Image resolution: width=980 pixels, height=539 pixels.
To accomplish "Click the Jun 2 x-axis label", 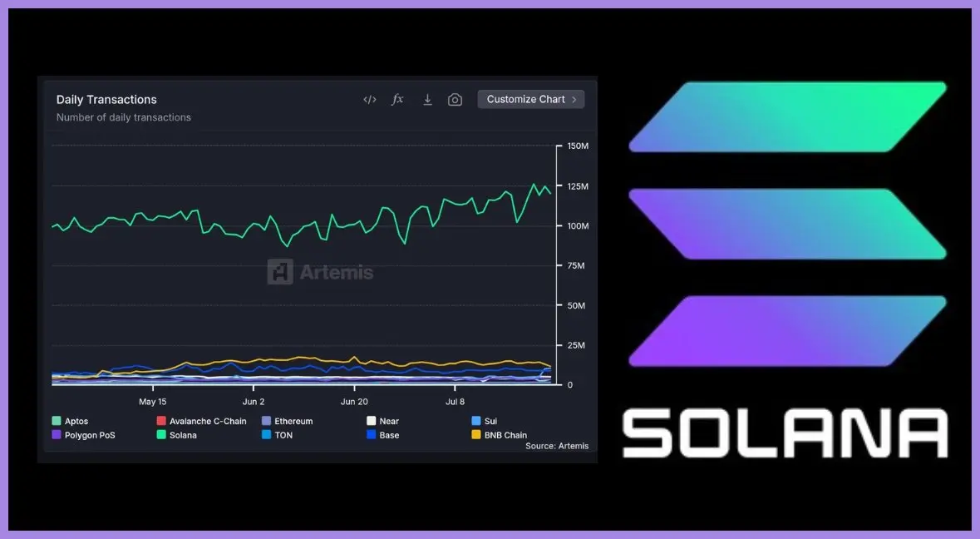I will pyautogui.click(x=254, y=402).
